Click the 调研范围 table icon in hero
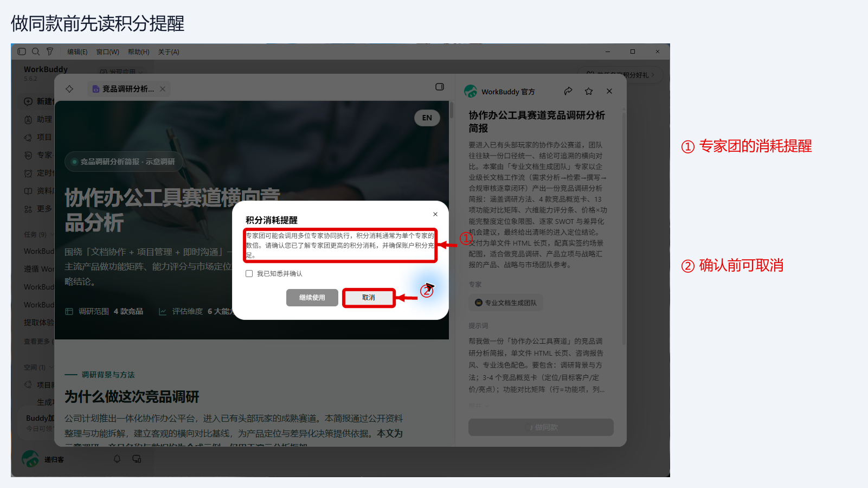Viewport: 868px width, 488px height. point(69,311)
